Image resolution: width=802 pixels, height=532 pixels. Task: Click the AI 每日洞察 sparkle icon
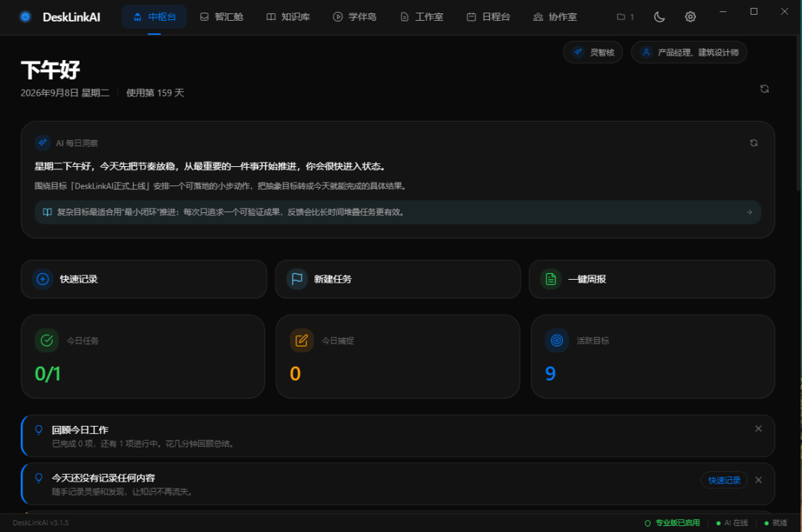pos(42,143)
